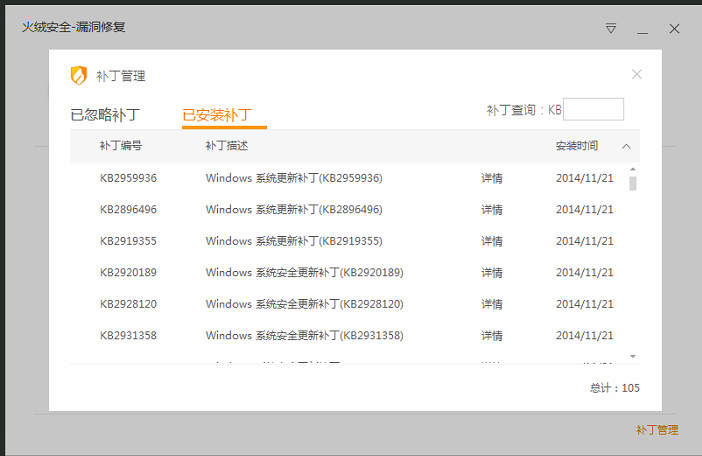Select the KB2959936 patch number cell

point(128,178)
